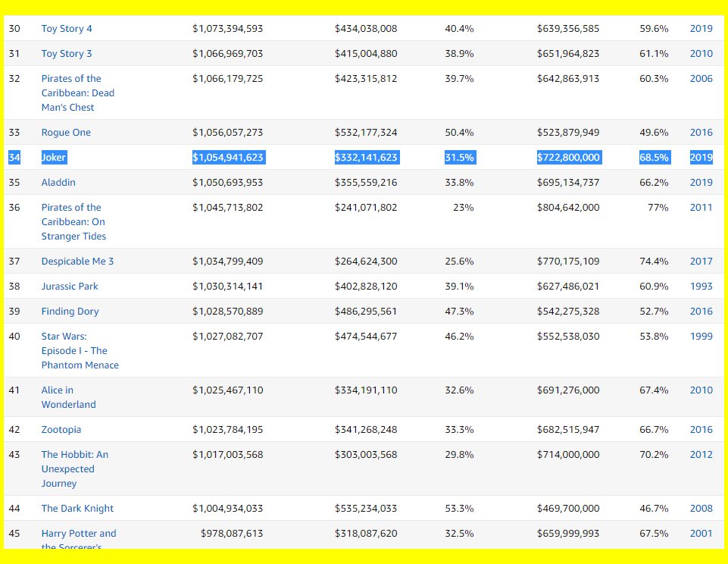Open the Toy Story 4 movie link
Screen dimensions: 728x564
[67, 29]
